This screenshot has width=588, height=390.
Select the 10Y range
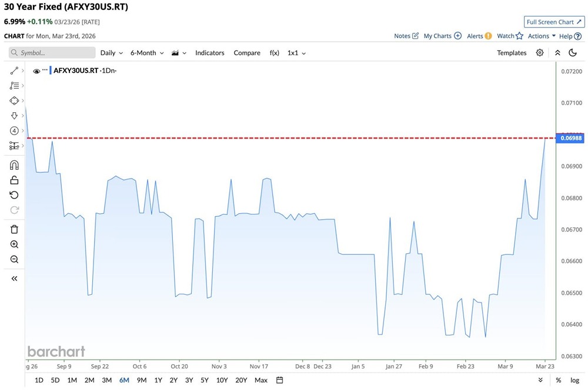pyautogui.click(x=222, y=380)
